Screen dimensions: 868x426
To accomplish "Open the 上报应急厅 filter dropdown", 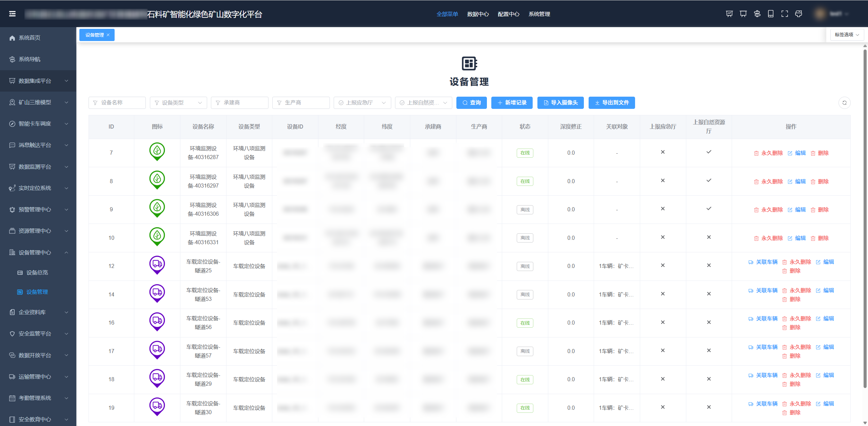I will pos(362,103).
